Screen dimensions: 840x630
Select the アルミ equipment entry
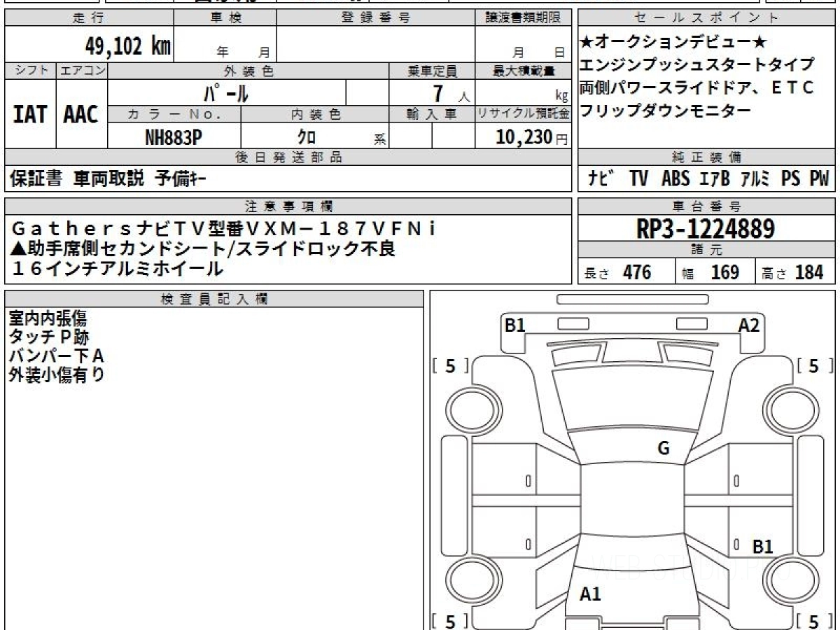(755, 179)
